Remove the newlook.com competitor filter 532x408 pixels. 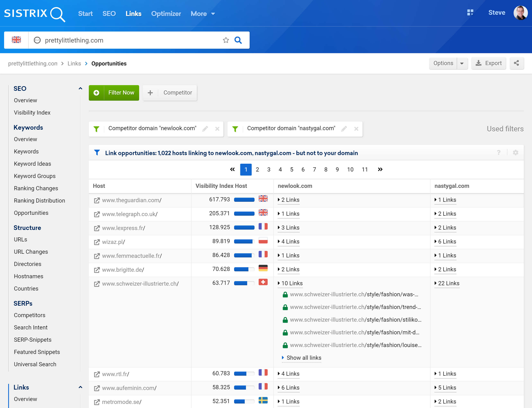pos(217,129)
